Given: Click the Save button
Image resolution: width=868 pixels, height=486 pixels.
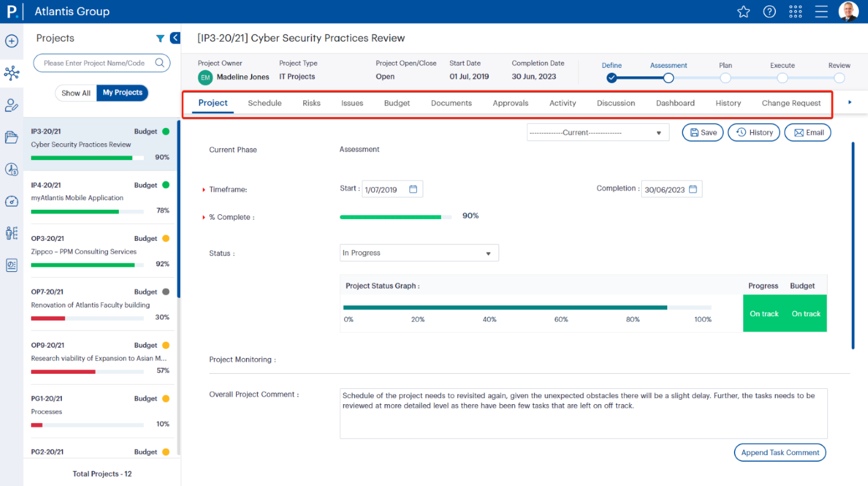Looking at the screenshot, I should click(x=703, y=132).
